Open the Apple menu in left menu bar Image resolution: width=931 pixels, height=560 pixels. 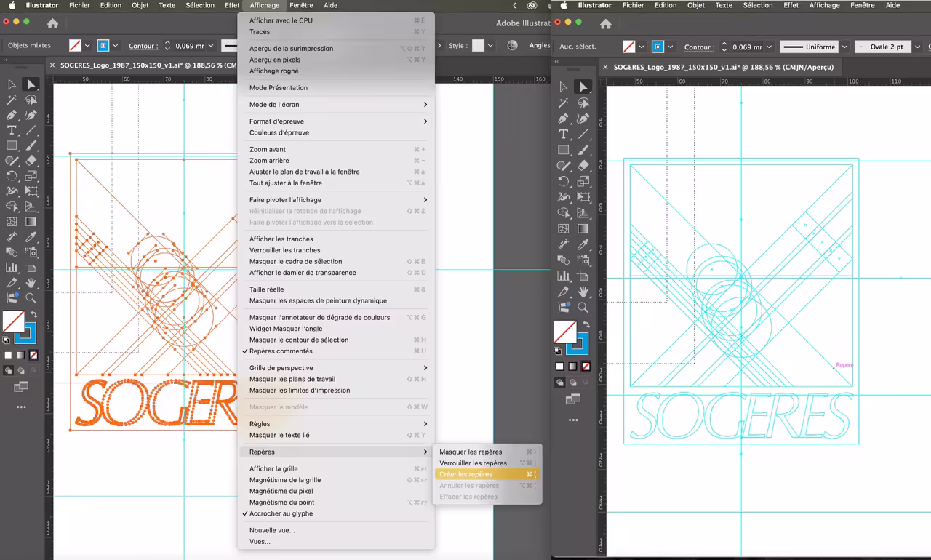point(12,5)
